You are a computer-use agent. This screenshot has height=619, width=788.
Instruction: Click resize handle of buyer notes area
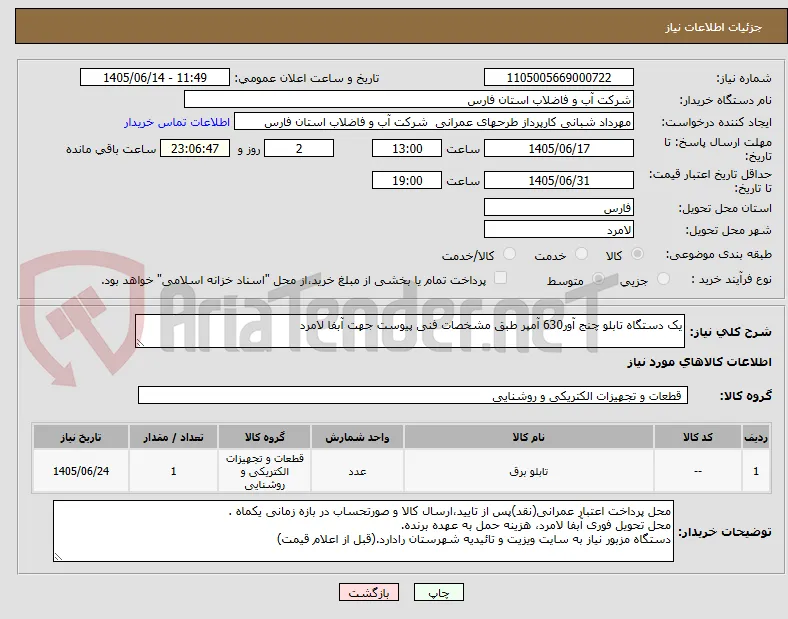click(58, 557)
